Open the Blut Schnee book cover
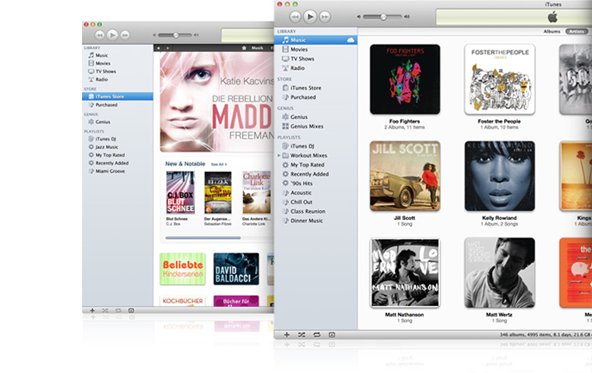This screenshot has width=592, height=373. [180, 193]
